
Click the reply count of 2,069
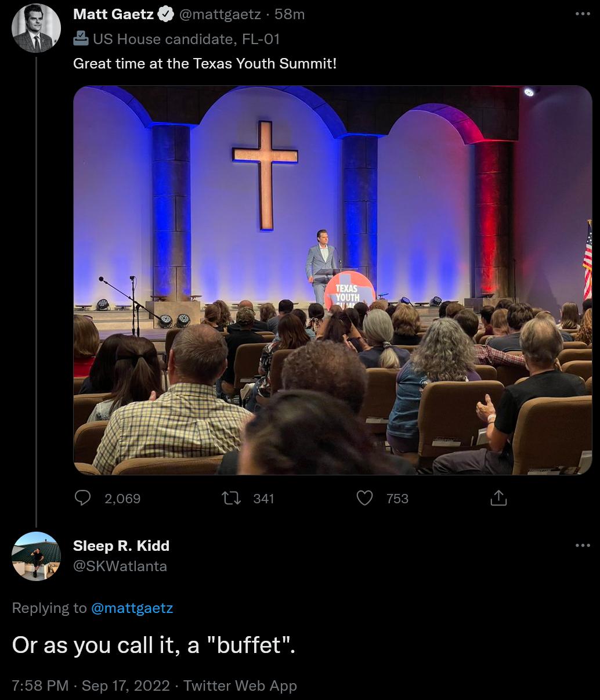tap(121, 498)
